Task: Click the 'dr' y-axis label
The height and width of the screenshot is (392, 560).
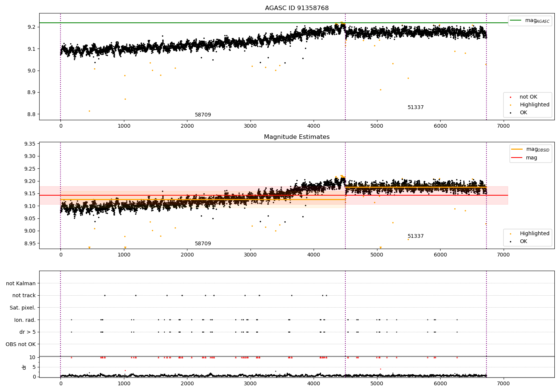Action: click(24, 367)
